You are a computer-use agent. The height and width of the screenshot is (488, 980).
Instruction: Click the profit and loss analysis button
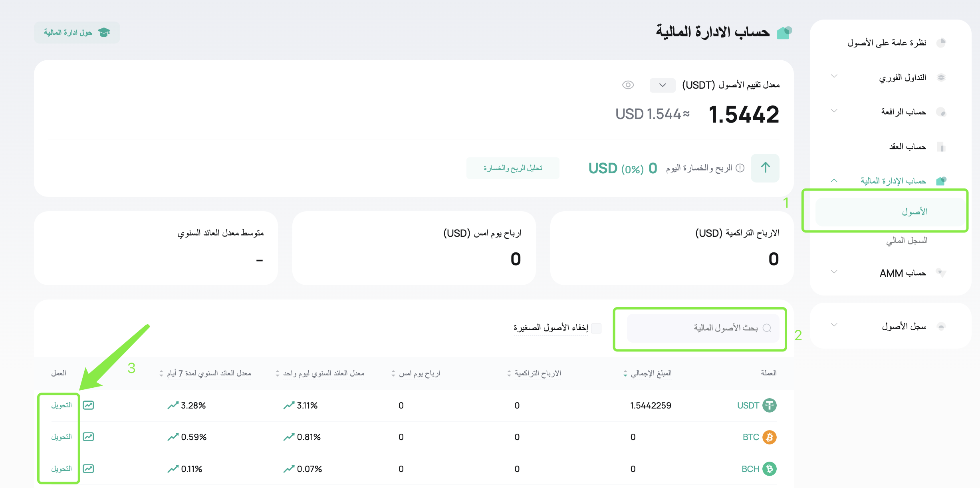coord(513,168)
